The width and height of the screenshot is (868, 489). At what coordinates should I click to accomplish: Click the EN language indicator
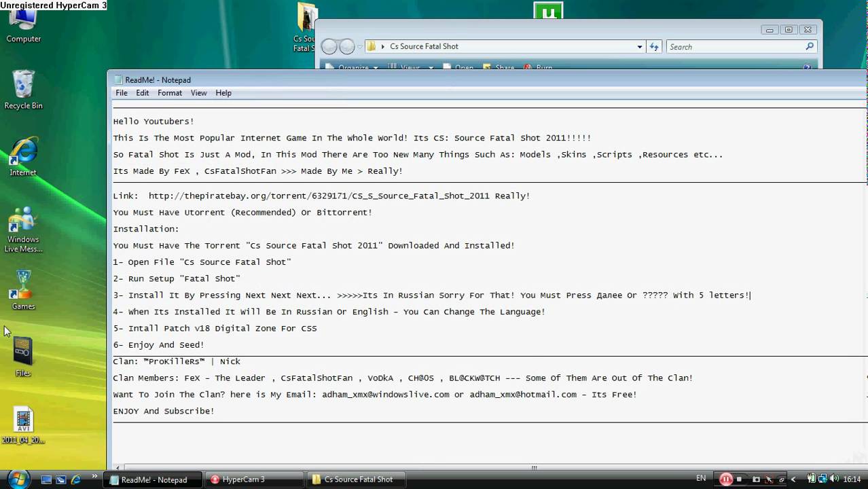point(701,478)
